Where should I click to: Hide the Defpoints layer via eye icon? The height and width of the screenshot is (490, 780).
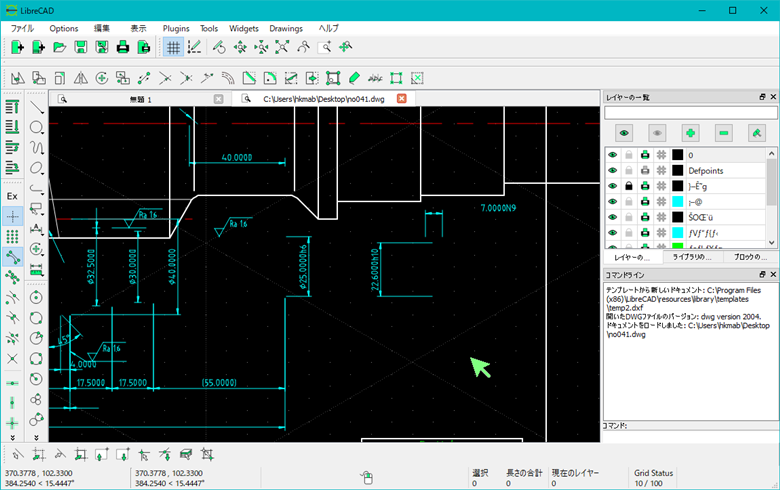point(612,171)
